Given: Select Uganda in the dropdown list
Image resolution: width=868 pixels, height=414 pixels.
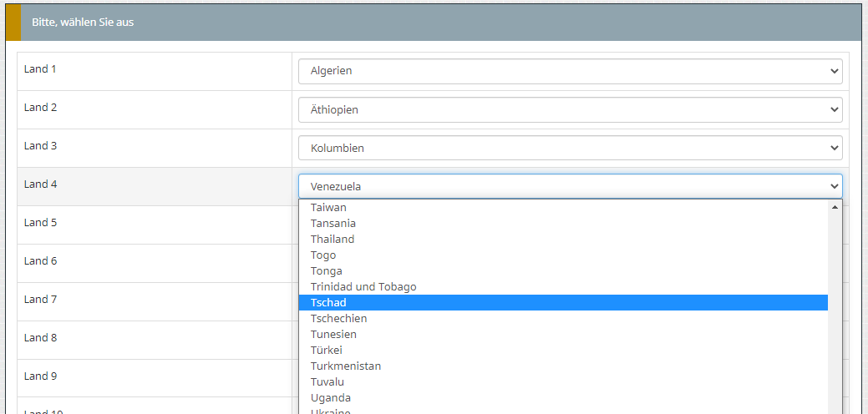Looking at the screenshot, I should (331, 397).
